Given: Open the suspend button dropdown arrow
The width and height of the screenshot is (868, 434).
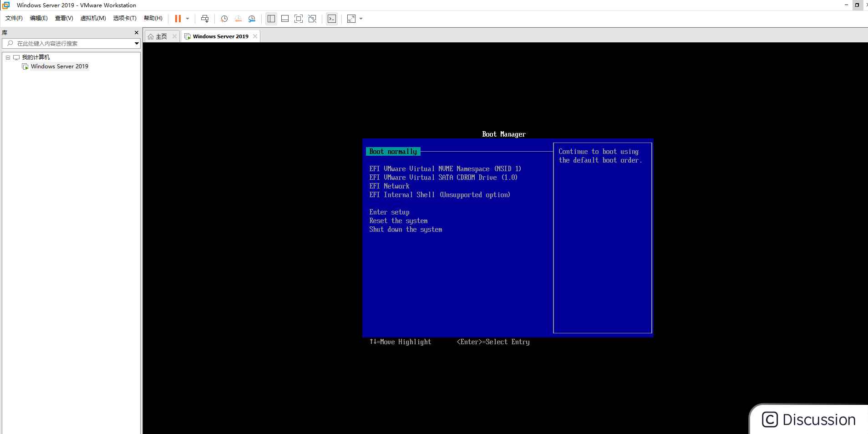Looking at the screenshot, I should (x=187, y=19).
